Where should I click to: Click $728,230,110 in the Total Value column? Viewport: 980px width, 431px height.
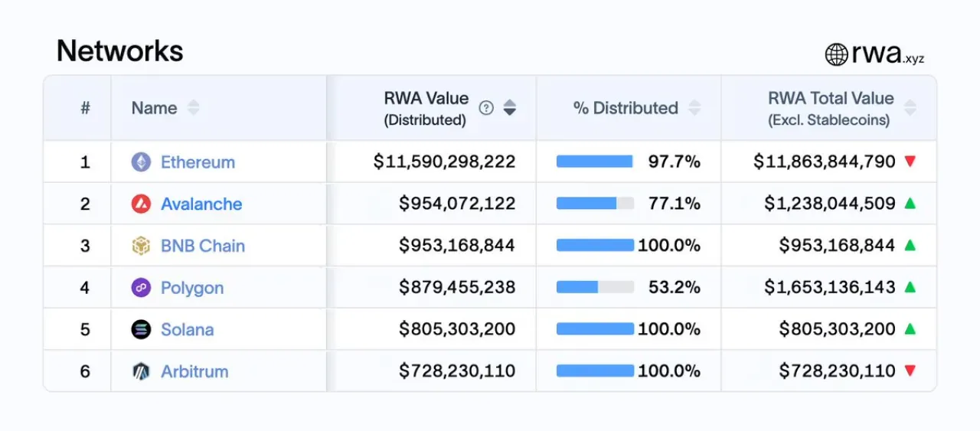(x=837, y=371)
